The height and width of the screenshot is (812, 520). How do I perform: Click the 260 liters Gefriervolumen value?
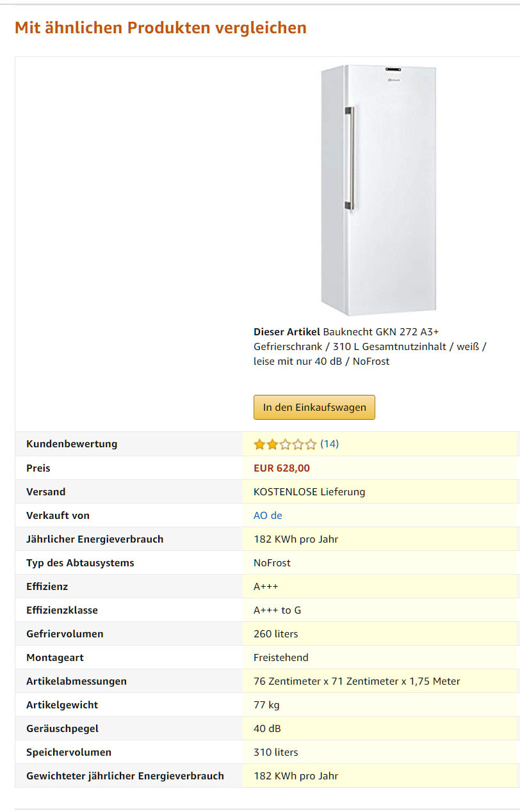pos(276,634)
